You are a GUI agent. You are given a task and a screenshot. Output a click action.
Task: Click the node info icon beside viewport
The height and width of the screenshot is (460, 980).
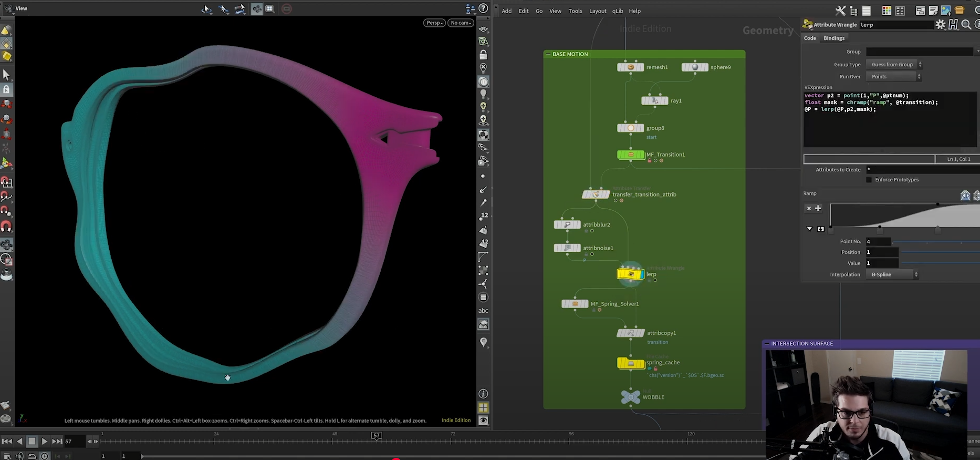point(483,394)
